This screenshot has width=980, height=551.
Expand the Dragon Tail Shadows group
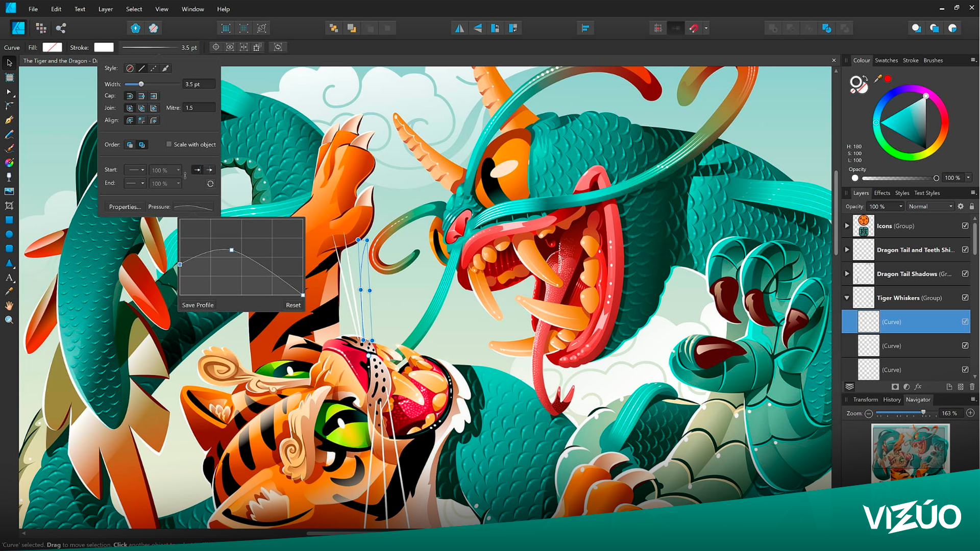tap(847, 274)
